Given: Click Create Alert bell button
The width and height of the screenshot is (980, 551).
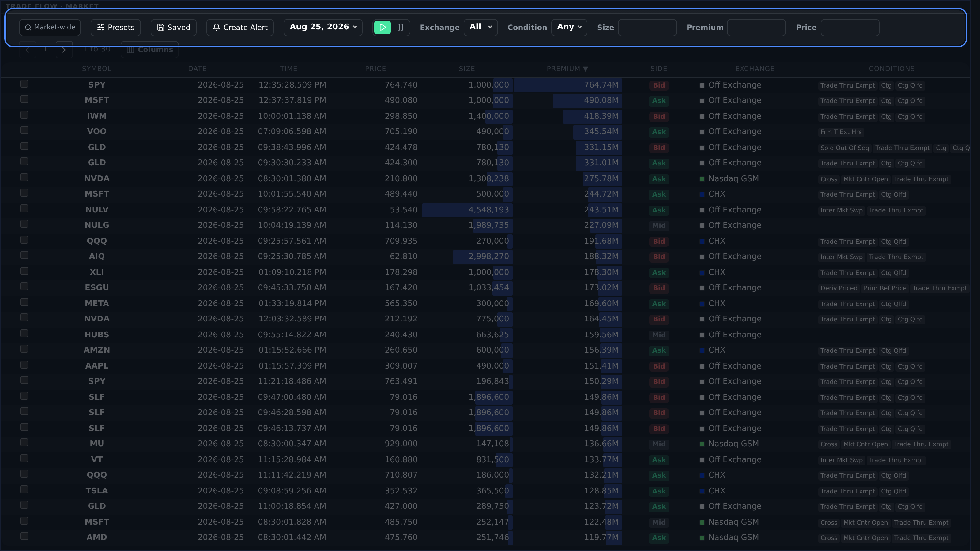Looking at the screenshot, I should pos(240,27).
